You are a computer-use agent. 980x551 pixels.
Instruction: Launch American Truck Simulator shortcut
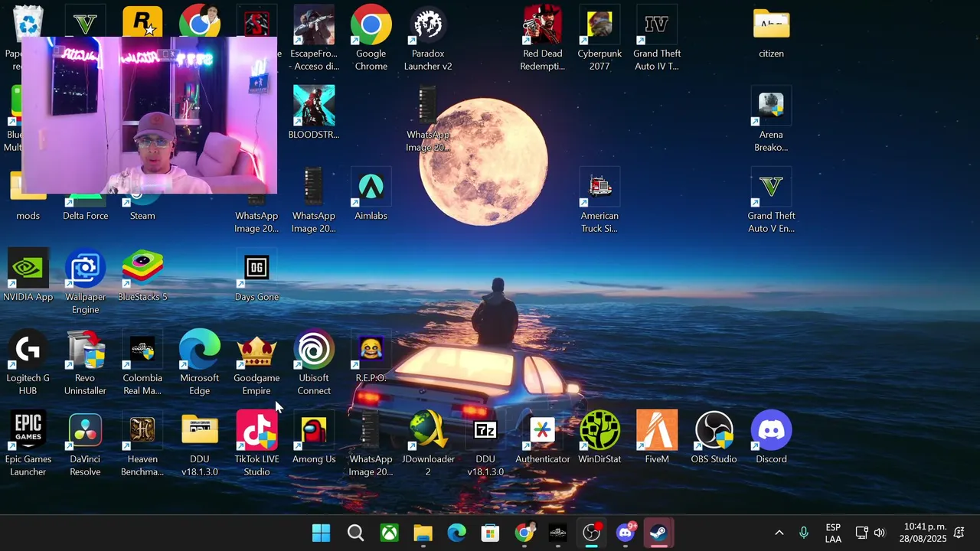pos(599,201)
